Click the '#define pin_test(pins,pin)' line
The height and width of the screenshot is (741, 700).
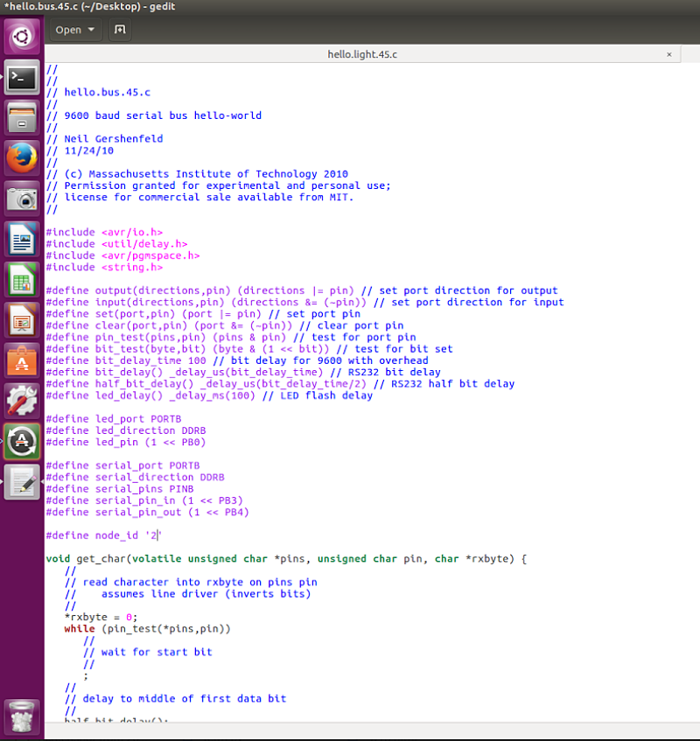point(231,338)
